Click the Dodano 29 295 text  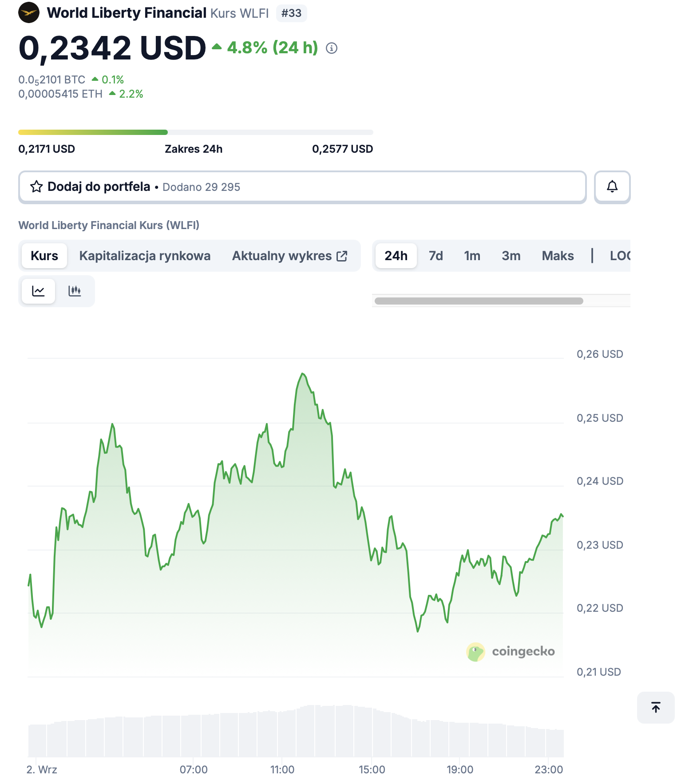click(x=201, y=187)
